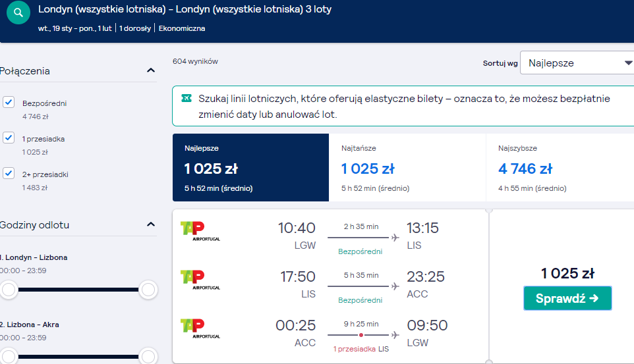Collapse the Godziny odlotu section
The width and height of the screenshot is (634, 364).
pos(151,224)
